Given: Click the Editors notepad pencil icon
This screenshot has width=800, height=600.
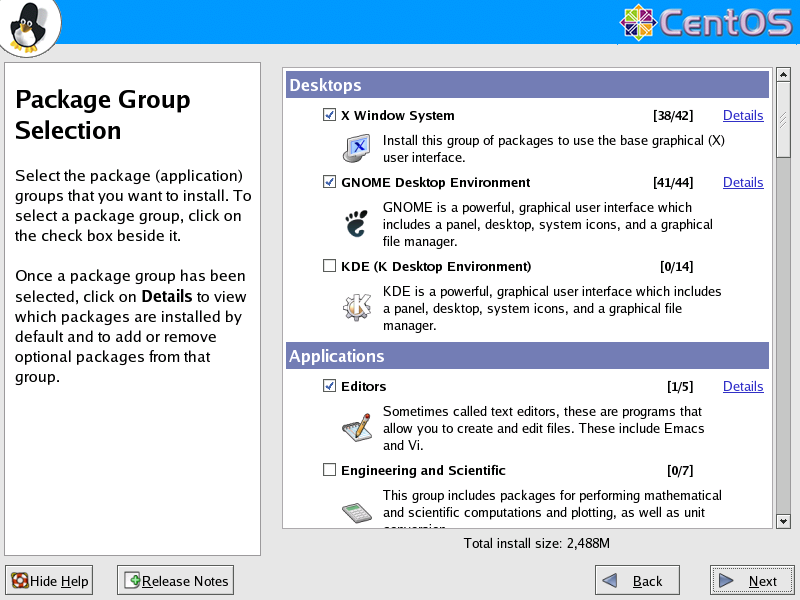Looking at the screenshot, I should 356,428.
